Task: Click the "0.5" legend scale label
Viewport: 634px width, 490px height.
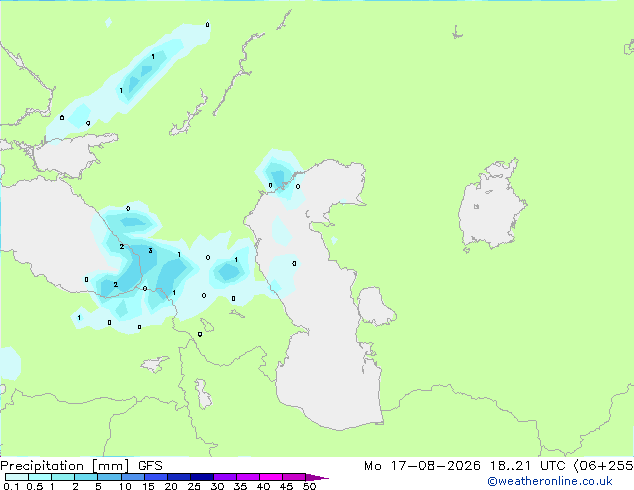Action: click(x=35, y=486)
